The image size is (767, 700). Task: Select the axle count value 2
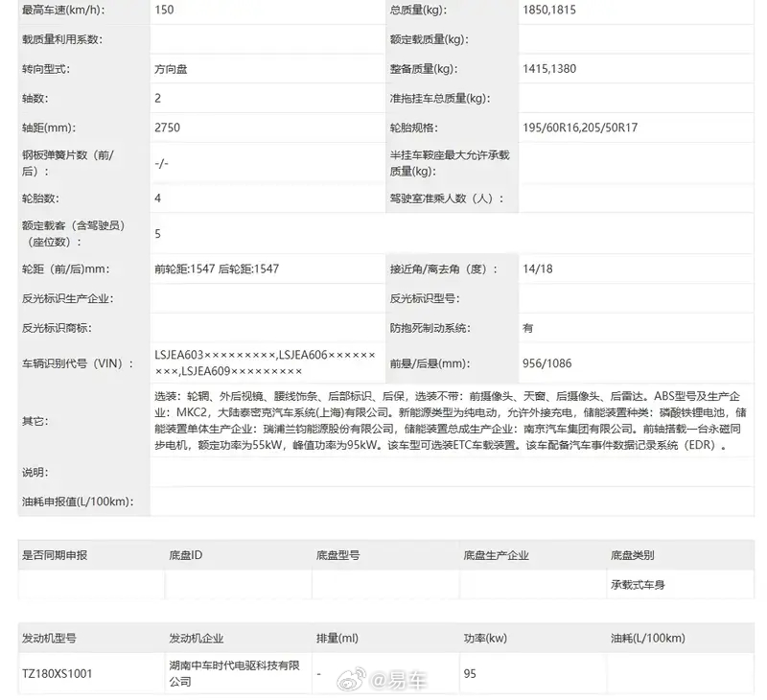click(x=157, y=99)
